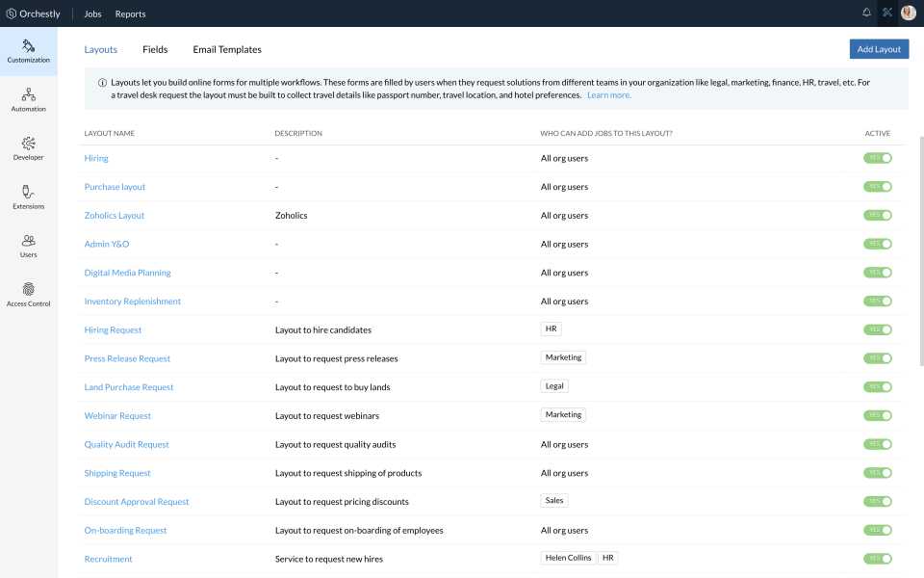Click the notifications bell icon
Screen dimensions: 924x578
pyautogui.click(x=866, y=13)
